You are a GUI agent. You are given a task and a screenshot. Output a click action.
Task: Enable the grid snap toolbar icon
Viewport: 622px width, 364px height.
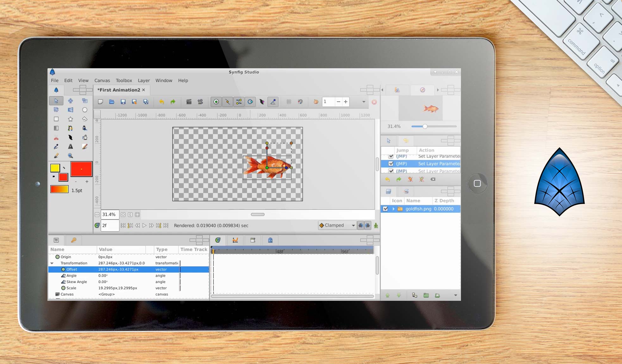pos(288,101)
